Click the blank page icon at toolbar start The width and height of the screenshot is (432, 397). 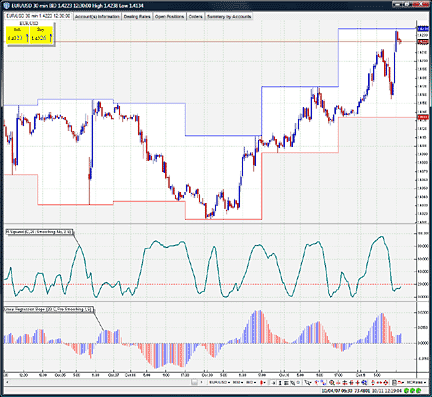tap(195, 383)
